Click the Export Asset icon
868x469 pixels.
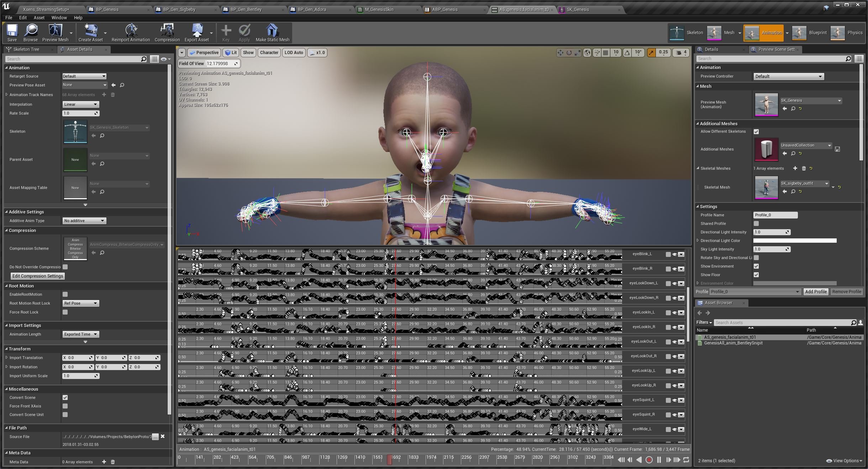(196, 32)
